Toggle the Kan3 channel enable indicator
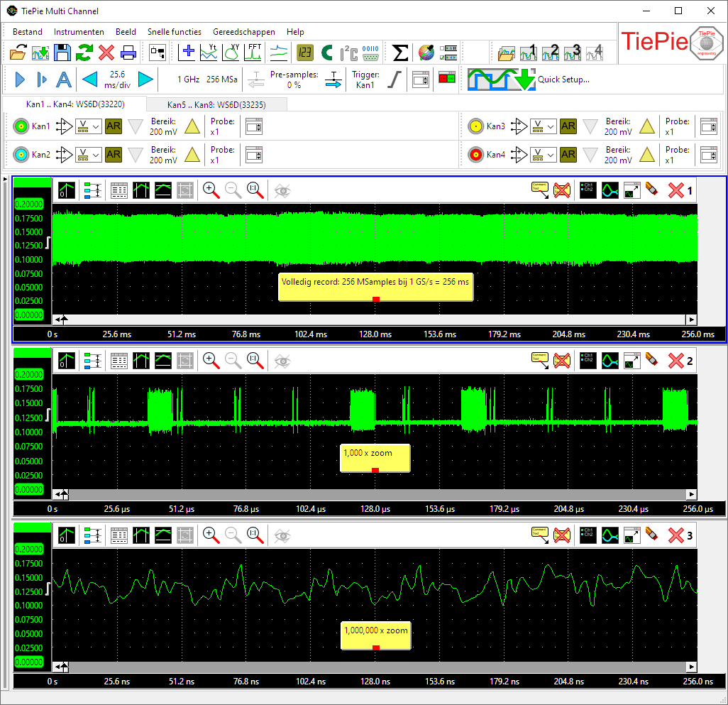Screen dimensions: 728x705 coord(475,126)
